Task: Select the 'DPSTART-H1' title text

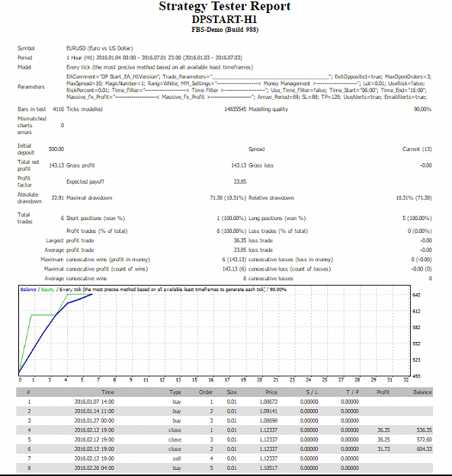Action: pos(225,20)
